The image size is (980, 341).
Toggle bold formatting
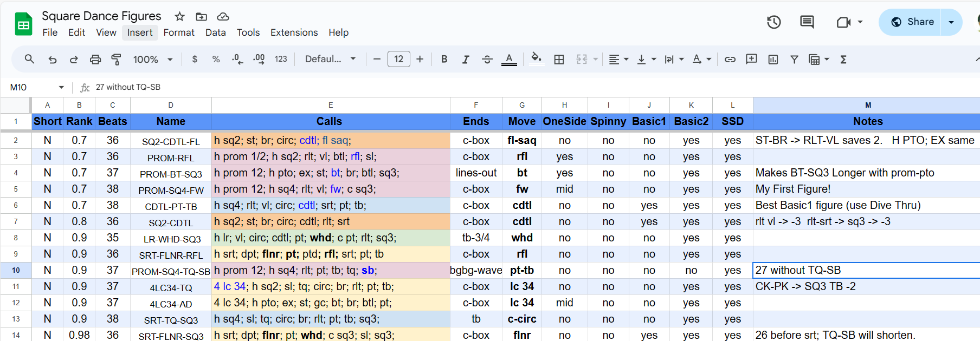click(444, 60)
